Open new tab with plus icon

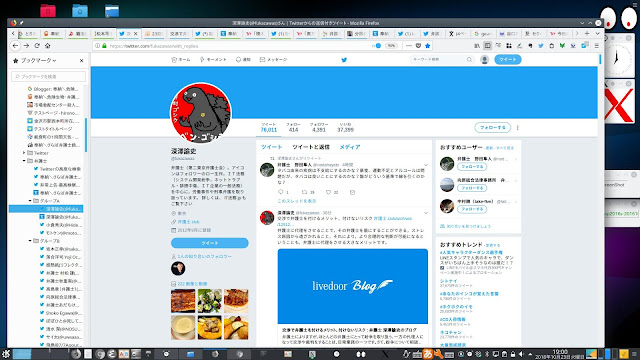(x=587, y=33)
